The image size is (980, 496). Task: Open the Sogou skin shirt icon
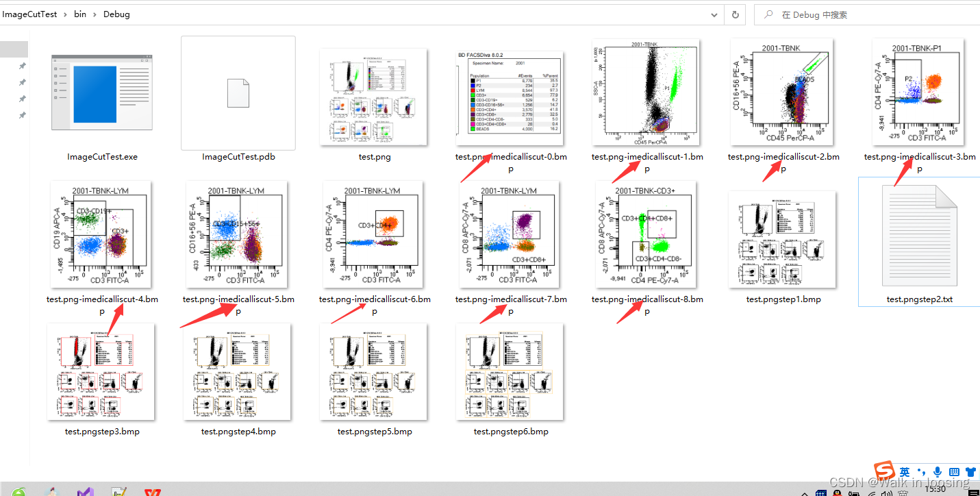(x=970, y=472)
